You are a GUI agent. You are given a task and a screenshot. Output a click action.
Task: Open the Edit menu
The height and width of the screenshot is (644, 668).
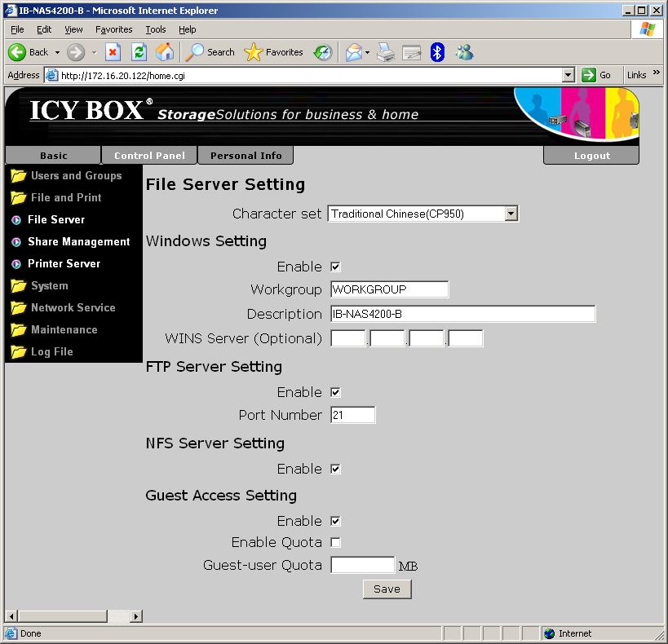[44, 29]
